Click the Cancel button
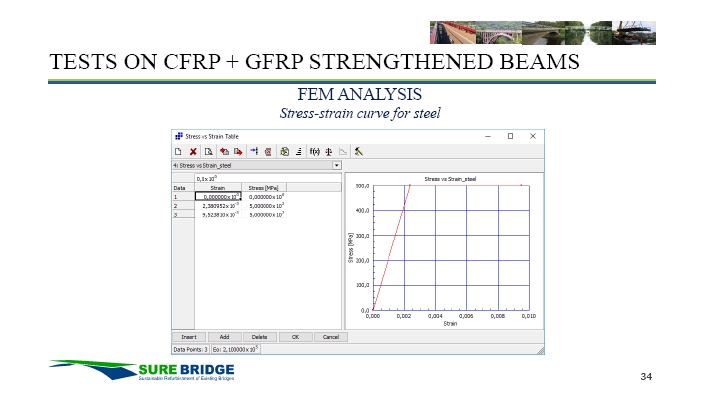 331,337
